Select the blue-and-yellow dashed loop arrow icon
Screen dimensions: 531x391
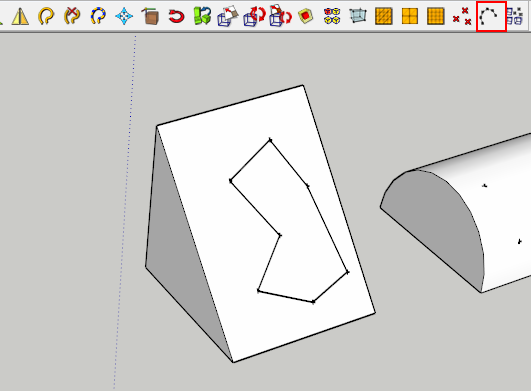click(x=98, y=16)
